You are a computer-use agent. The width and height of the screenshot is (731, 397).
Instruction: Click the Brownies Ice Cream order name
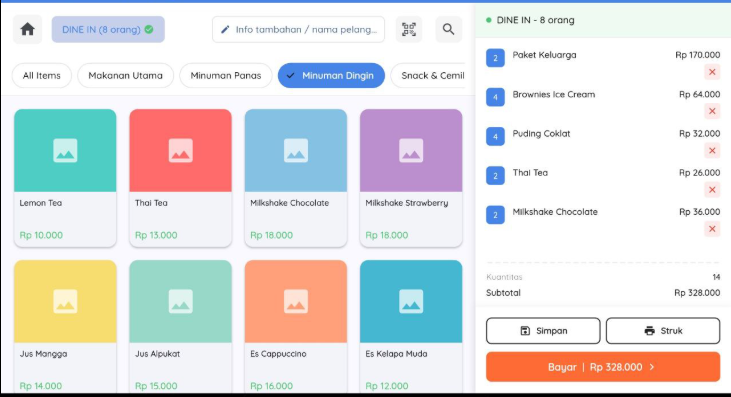(x=554, y=95)
